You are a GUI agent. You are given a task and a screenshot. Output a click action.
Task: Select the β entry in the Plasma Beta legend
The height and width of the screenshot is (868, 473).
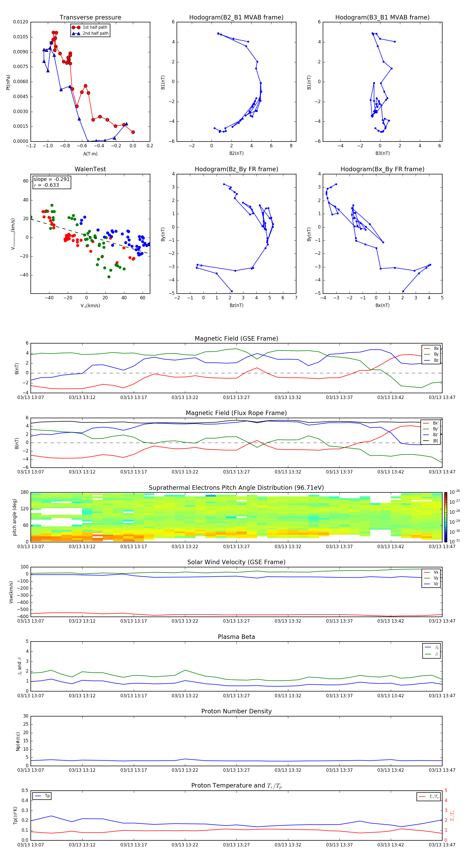(432, 654)
